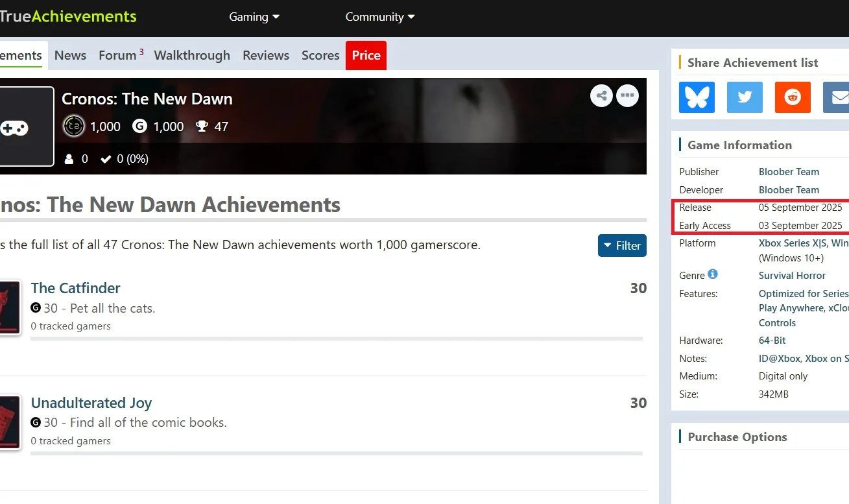This screenshot has height=504, width=849.
Task: Click the description 'Find all of the comic books.'
Action: (x=149, y=423)
